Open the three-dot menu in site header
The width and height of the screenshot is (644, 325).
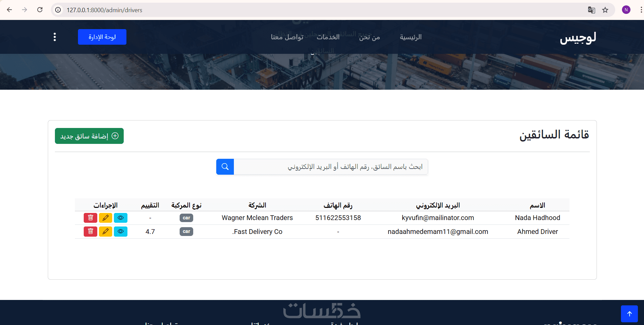[x=55, y=37]
